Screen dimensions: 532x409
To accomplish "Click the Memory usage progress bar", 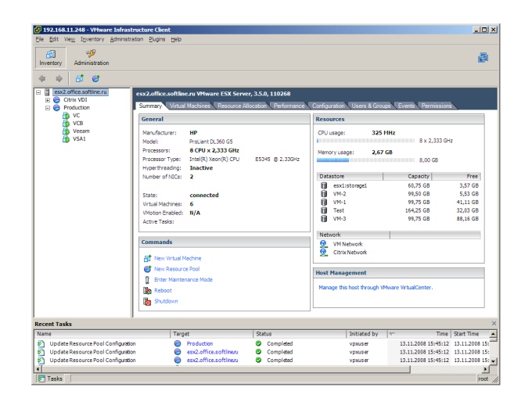I will [365, 160].
